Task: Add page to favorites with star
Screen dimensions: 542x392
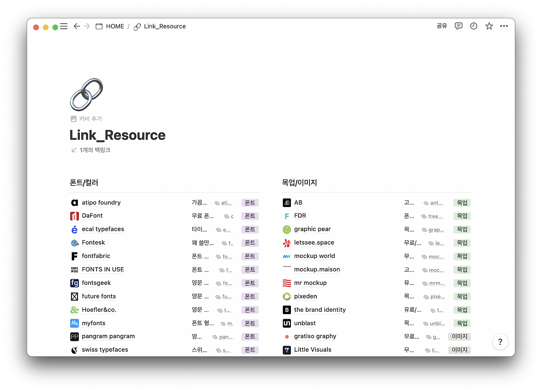Action: tap(489, 26)
